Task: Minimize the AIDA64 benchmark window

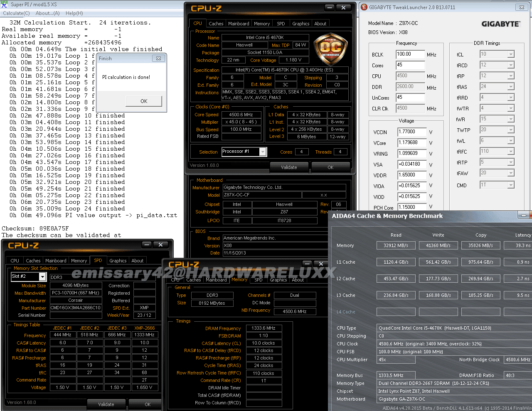Action: [x=524, y=215]
